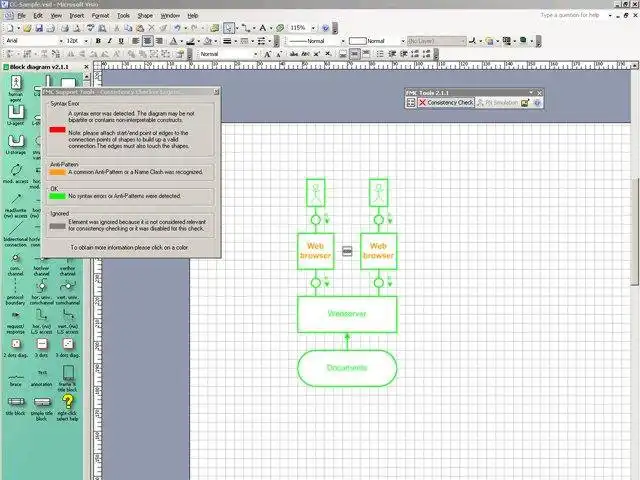
Task: Toggle Bold formatting
Action: [98, 41]
